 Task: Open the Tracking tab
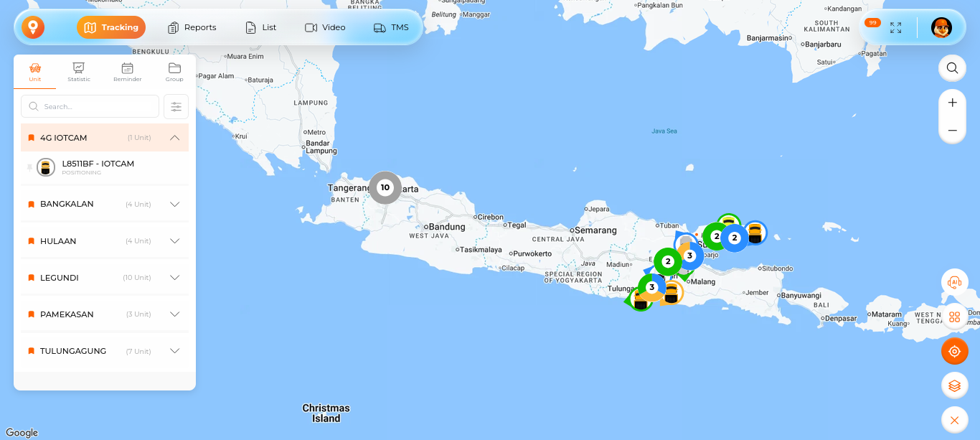(x=111, y=27)
